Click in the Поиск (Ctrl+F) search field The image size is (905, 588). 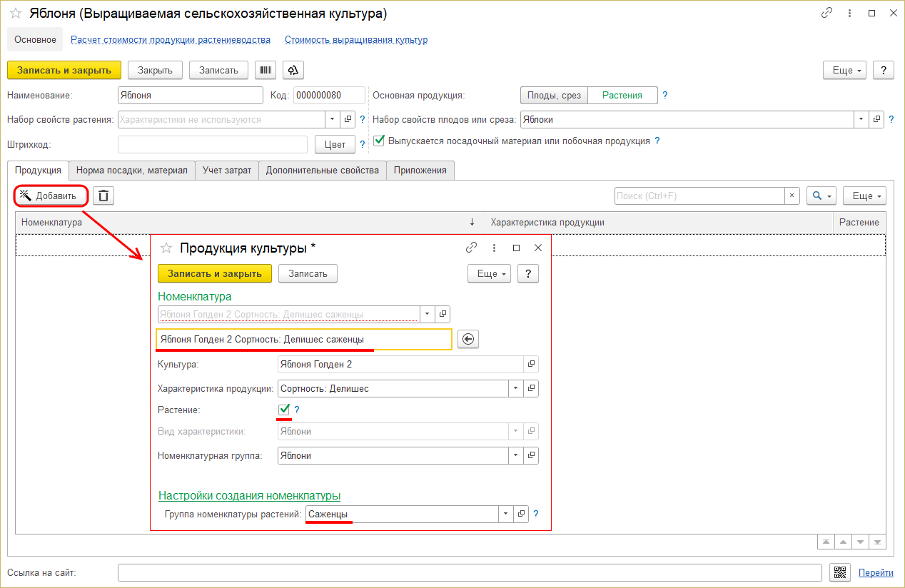699,196
